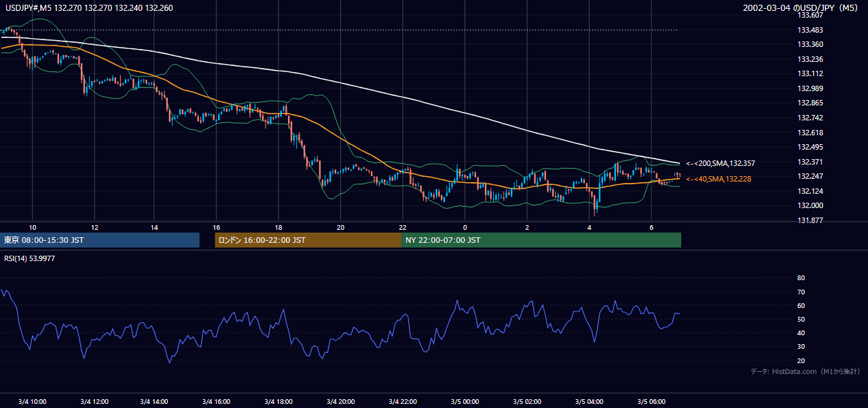Click price axis value 132.000

coord(809,205)
